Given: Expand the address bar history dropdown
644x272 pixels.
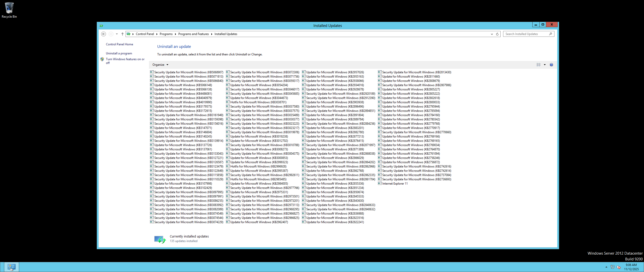Looking at the screenshot, I should point(492,34).
